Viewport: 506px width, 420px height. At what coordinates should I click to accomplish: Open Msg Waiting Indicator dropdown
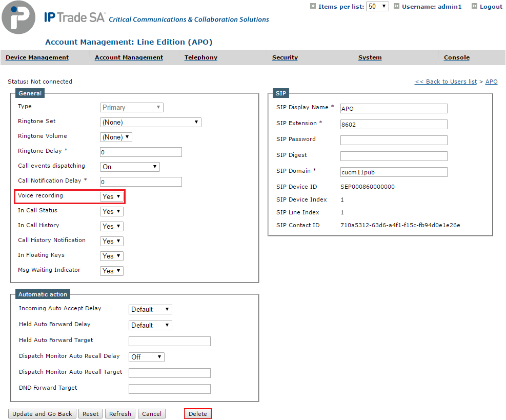click(x=112, y=271)
